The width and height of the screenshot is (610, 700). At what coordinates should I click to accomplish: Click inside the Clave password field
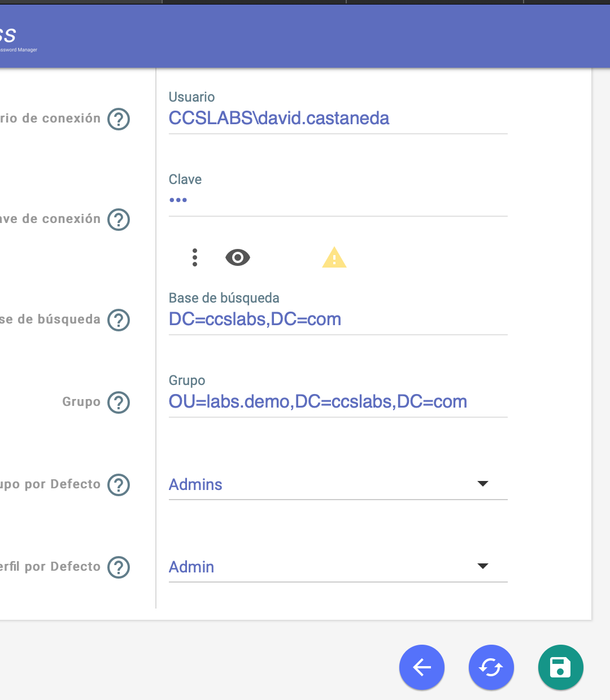pyautogui.click(x=338, y=199)
